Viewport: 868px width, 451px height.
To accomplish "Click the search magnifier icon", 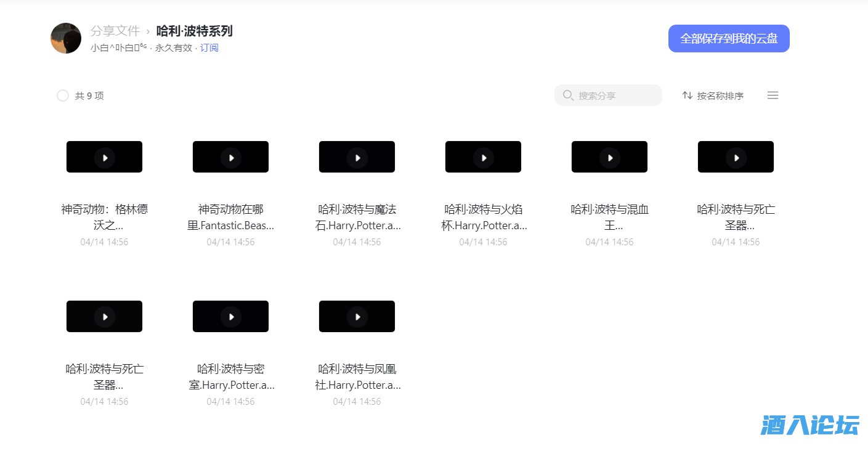I will click(567, 95).
